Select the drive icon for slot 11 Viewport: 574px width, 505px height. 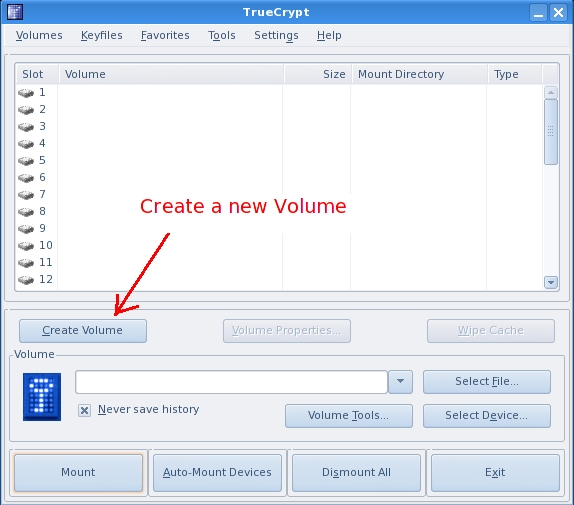coord(26,263)
